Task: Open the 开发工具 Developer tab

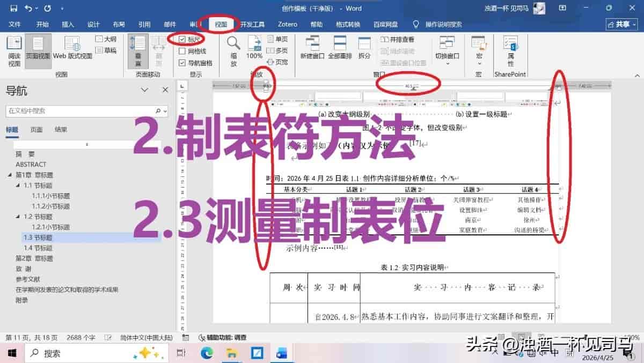Action: tap(252, 25)
